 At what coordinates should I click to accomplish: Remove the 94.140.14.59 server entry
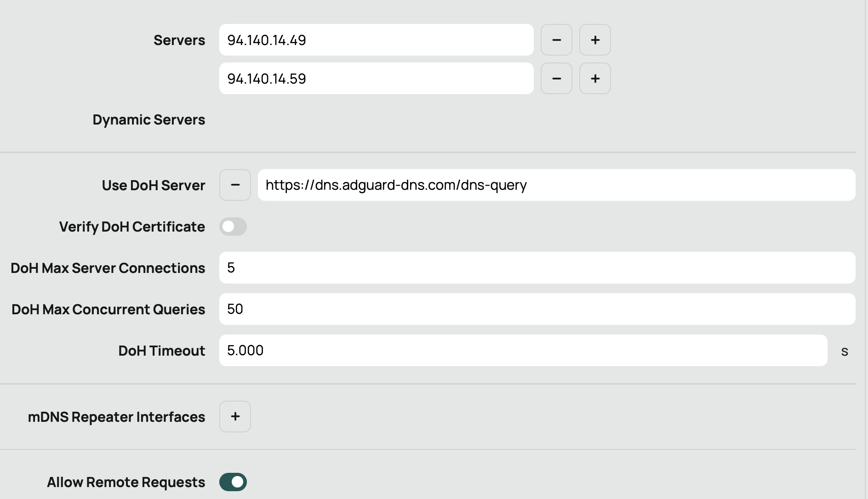point(556,79)
